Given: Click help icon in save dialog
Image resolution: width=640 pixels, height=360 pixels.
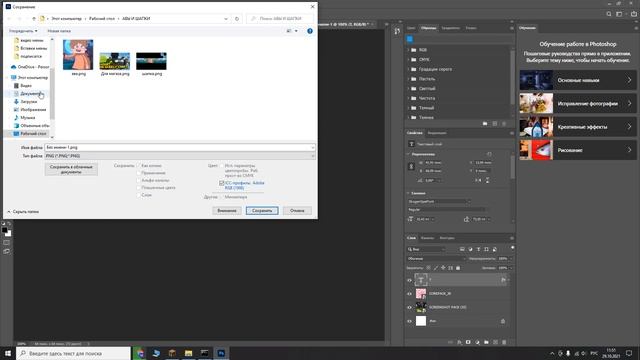Looking at the screenshot, I should (310, 31).
